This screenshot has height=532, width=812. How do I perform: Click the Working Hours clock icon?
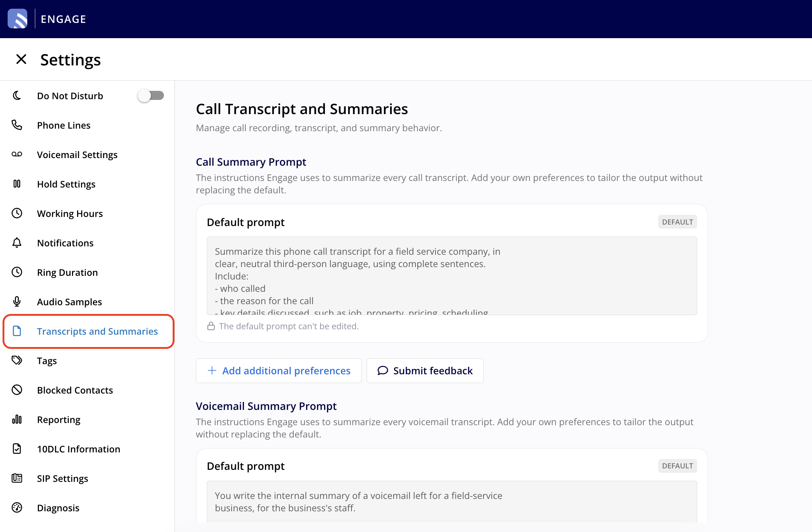click(x=17, y=213)
